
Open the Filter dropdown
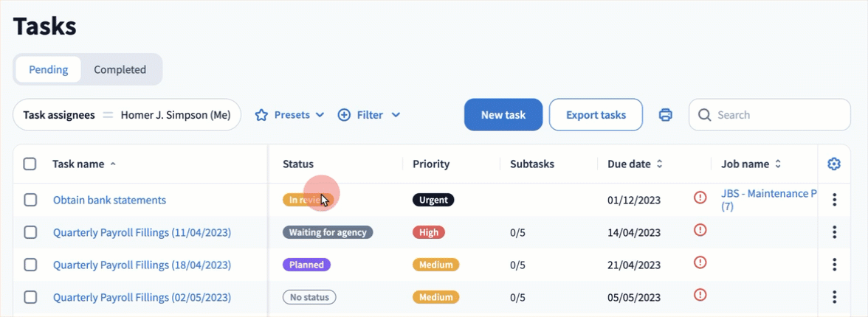(x=369, y=115)
